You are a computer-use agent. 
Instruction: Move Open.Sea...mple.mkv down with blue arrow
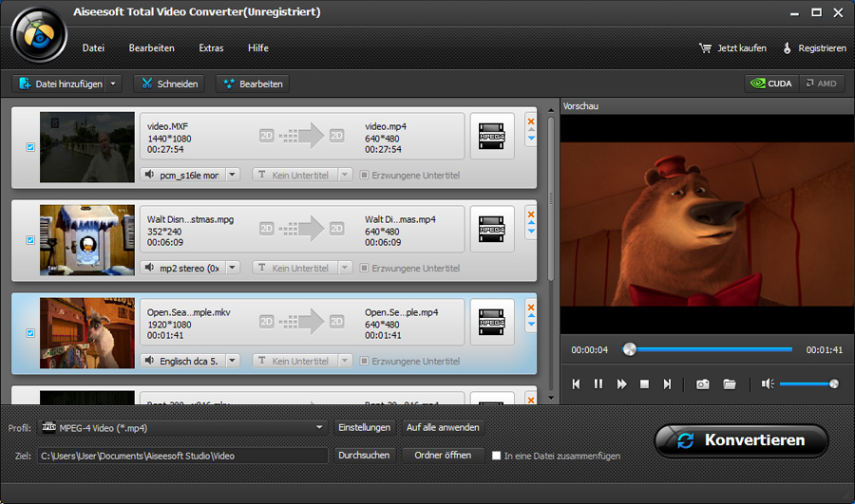(x=530, y=325)
